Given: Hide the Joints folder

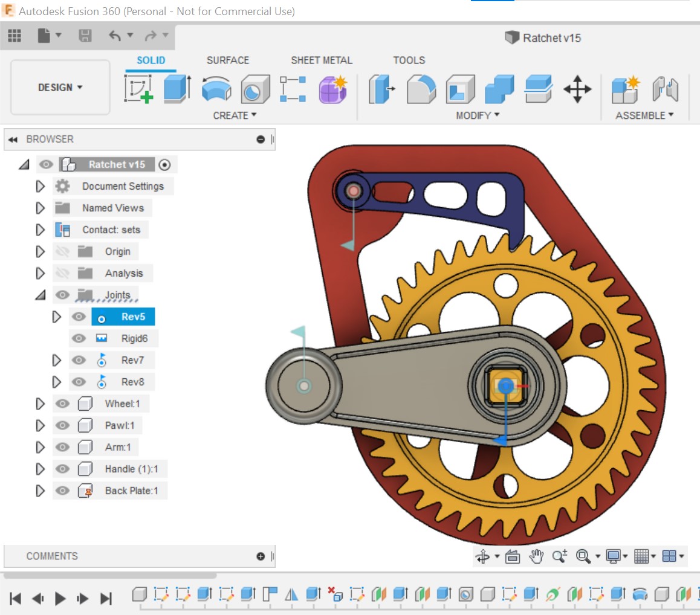Looking at the screenshot, I should [x=62, y=295].
